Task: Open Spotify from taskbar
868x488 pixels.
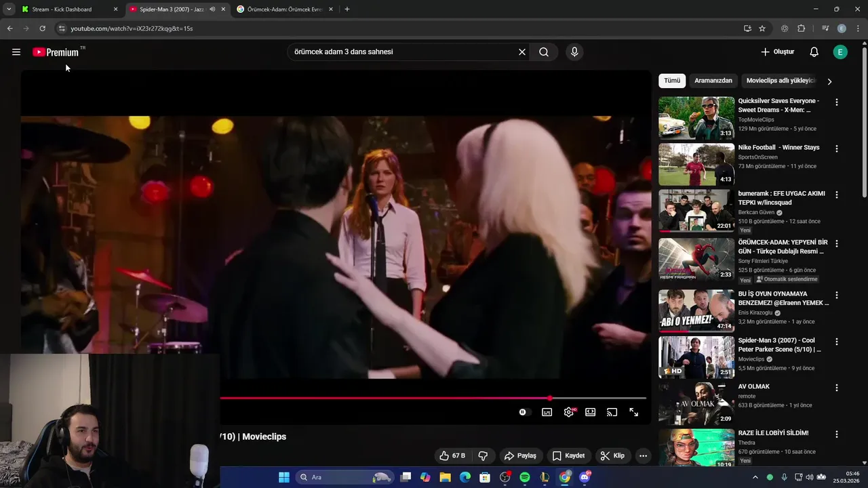Action: coord(525,477)
